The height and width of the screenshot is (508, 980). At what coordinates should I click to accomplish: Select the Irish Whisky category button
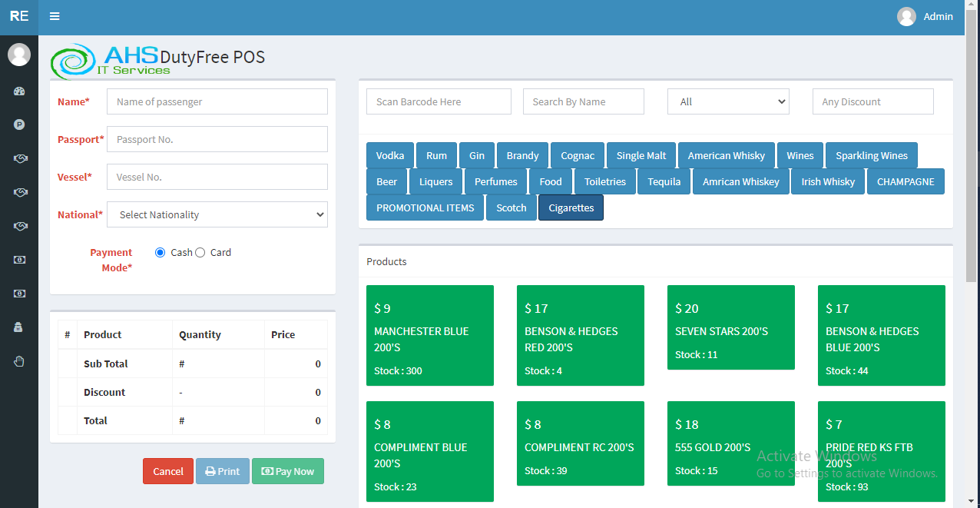click(x=828, y=181)
